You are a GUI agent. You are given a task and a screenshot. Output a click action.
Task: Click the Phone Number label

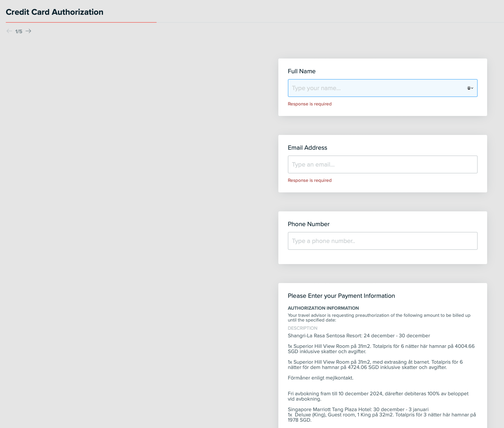pos(308,224)
